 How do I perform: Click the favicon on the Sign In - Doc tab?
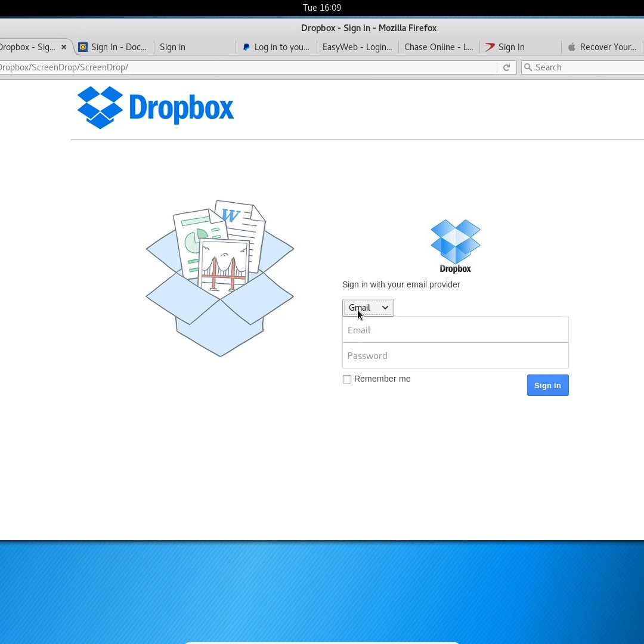(83, 47)
